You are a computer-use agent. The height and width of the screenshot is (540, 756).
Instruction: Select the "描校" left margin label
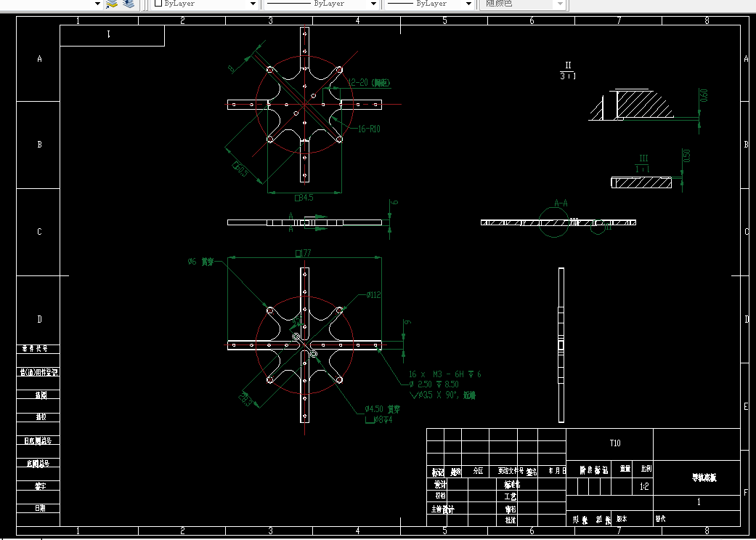click(x=41, y=417)
